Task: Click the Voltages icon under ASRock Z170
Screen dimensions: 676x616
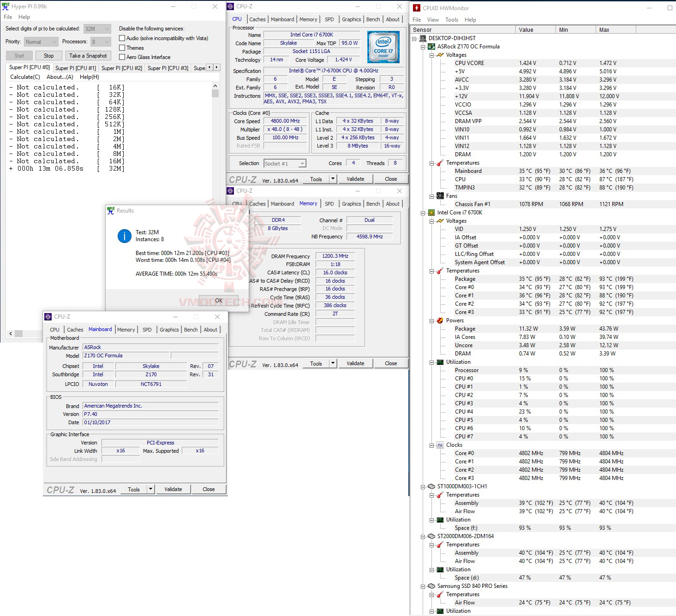Action: (x=440, y=55)
